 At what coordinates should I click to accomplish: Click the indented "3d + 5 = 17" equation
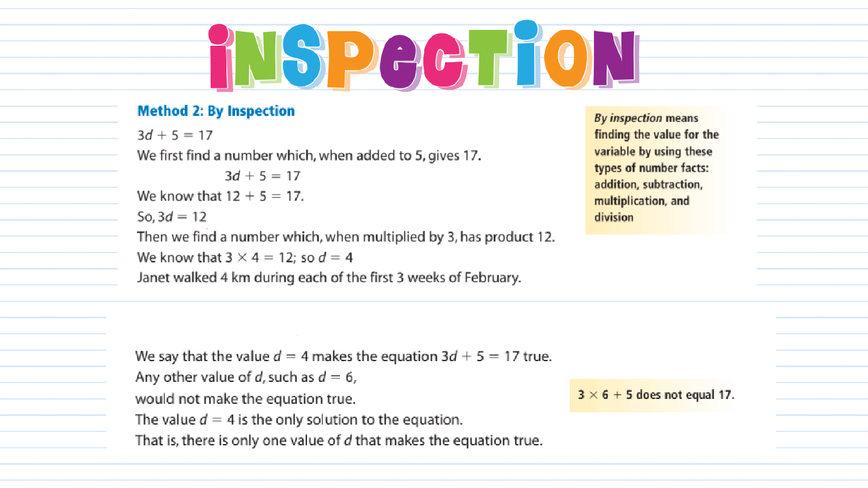pos(262,176)
